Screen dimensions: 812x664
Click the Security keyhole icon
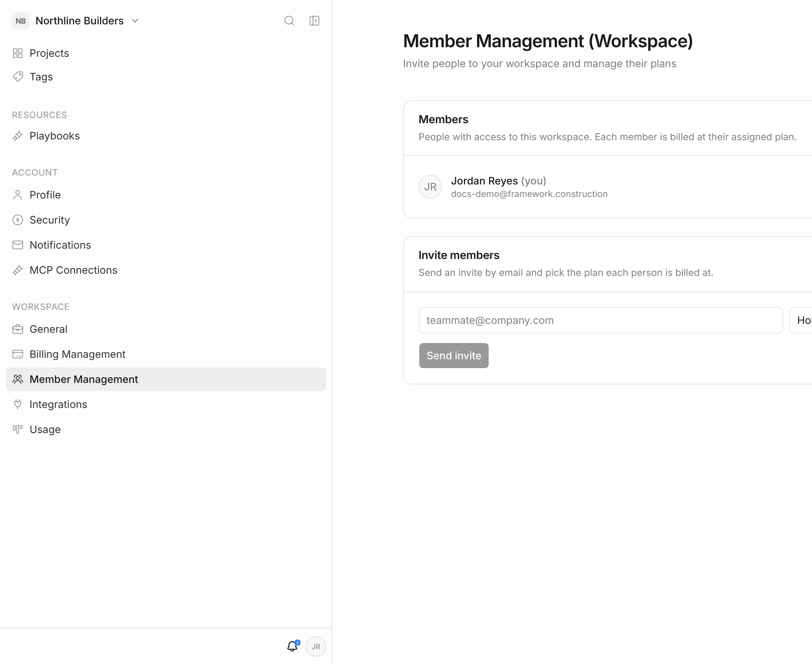tap(18, 220)
